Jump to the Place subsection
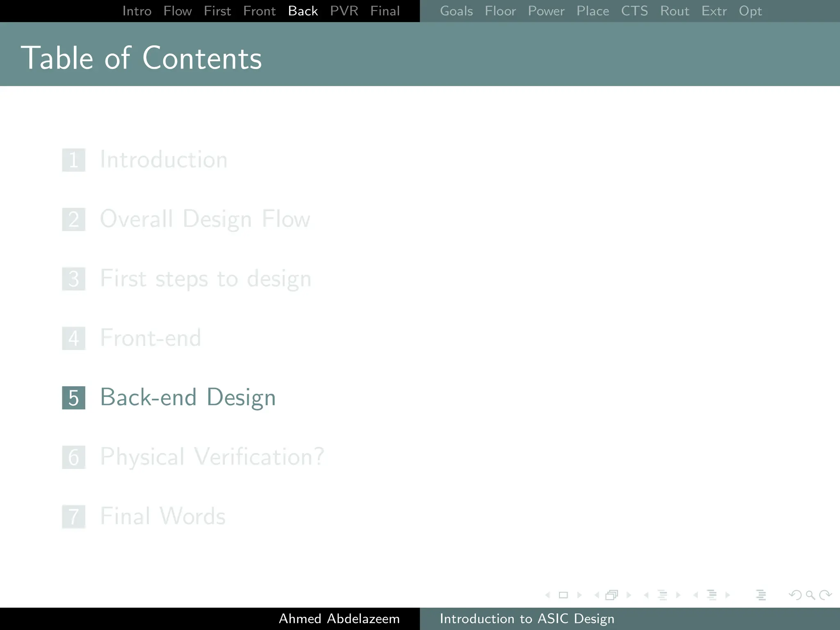 click(x=593, y=11)
